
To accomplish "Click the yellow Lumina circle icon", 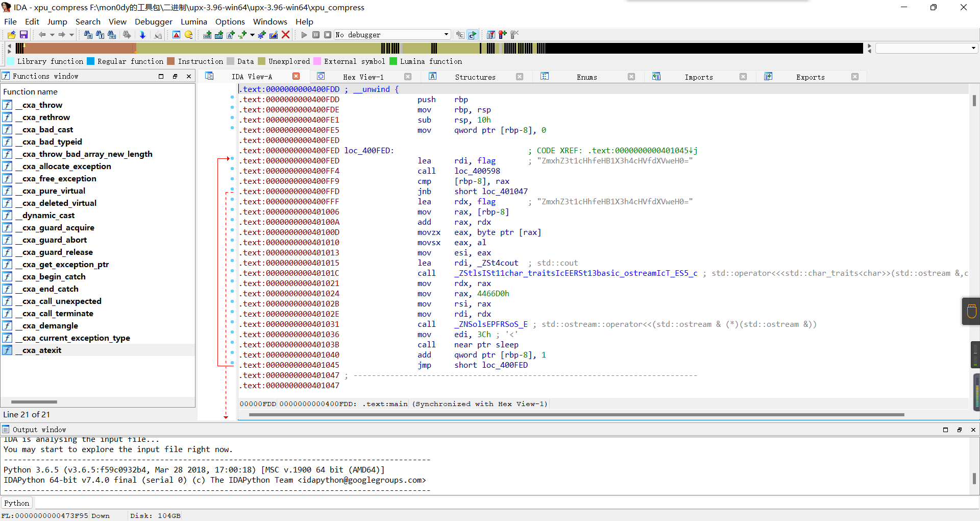I will [188, 35].
